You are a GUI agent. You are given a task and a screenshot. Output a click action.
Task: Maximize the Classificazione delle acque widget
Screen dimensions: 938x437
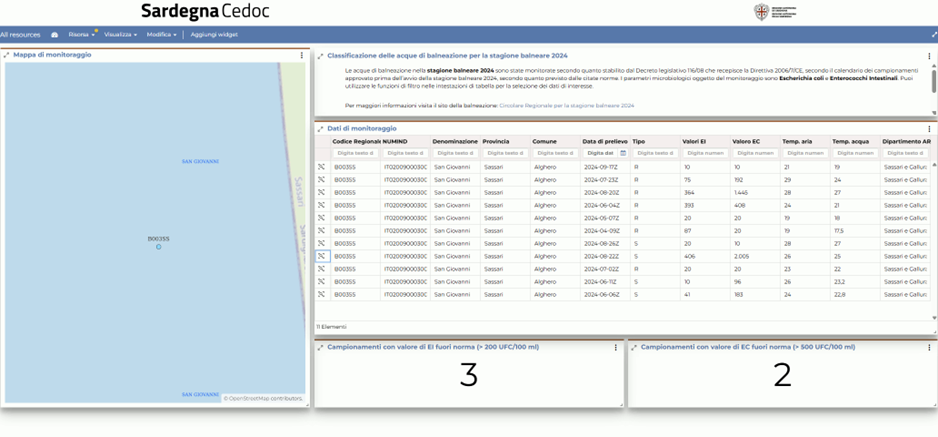click(x=321, y=56)
